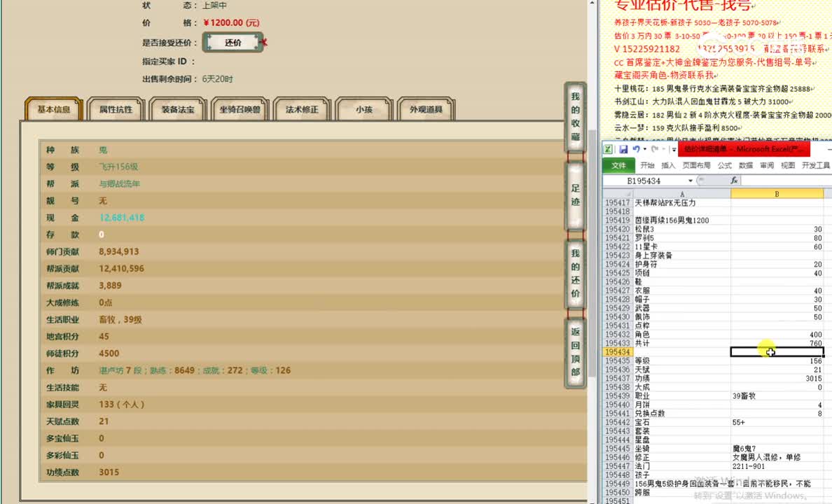Click the 帮派贡献 value 12,410,596
The image size is (832, 504).
122,268
